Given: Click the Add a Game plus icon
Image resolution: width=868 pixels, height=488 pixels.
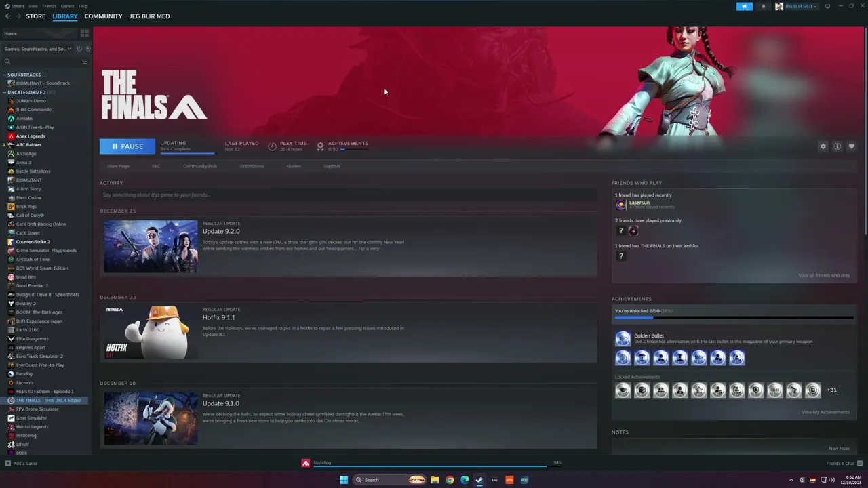Looking at the screenshot, I should coord(8,464).
